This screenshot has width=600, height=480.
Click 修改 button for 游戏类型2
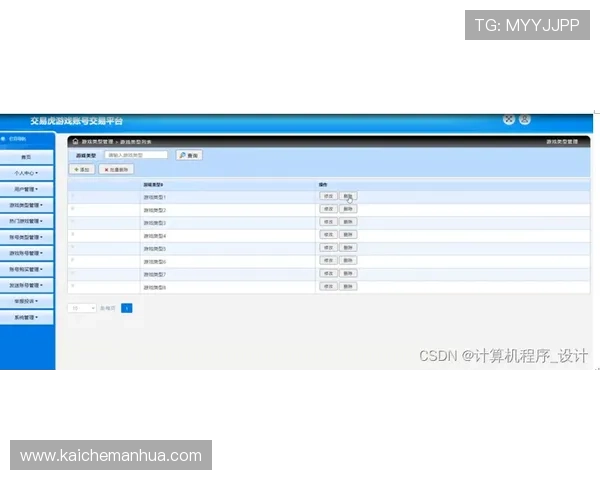(328, 210)
